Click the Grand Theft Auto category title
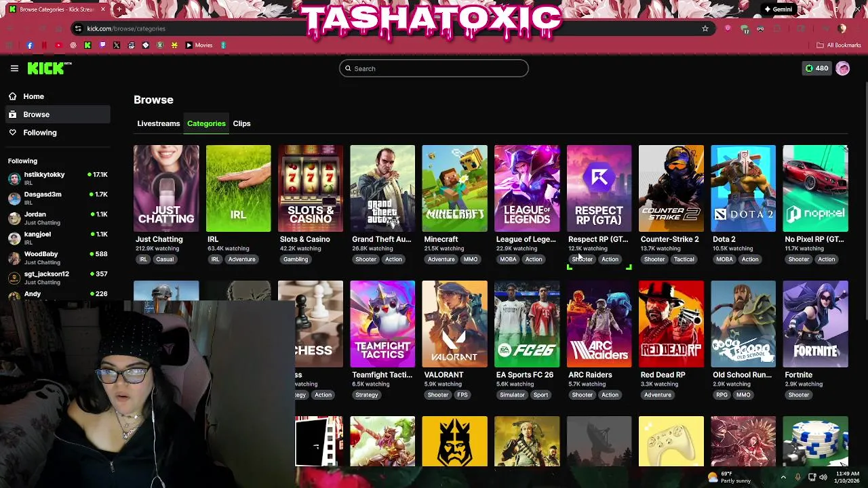This screenshot has height=488, width=868. click(x=382, y=239)
